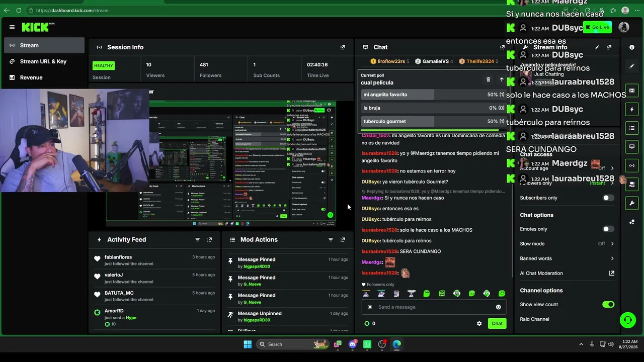The height and width of the screenshot is (362, 644).
Task: Vote for 'tuberculo gourmet' poll option
Action: click(433, 121)
